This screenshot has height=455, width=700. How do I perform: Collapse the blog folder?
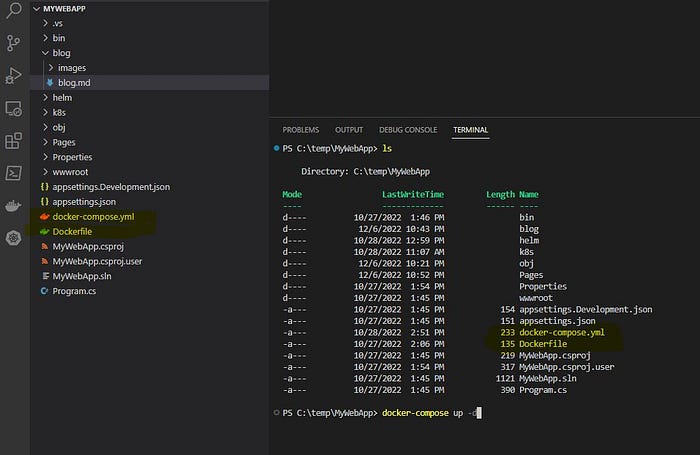pos(45,53)
